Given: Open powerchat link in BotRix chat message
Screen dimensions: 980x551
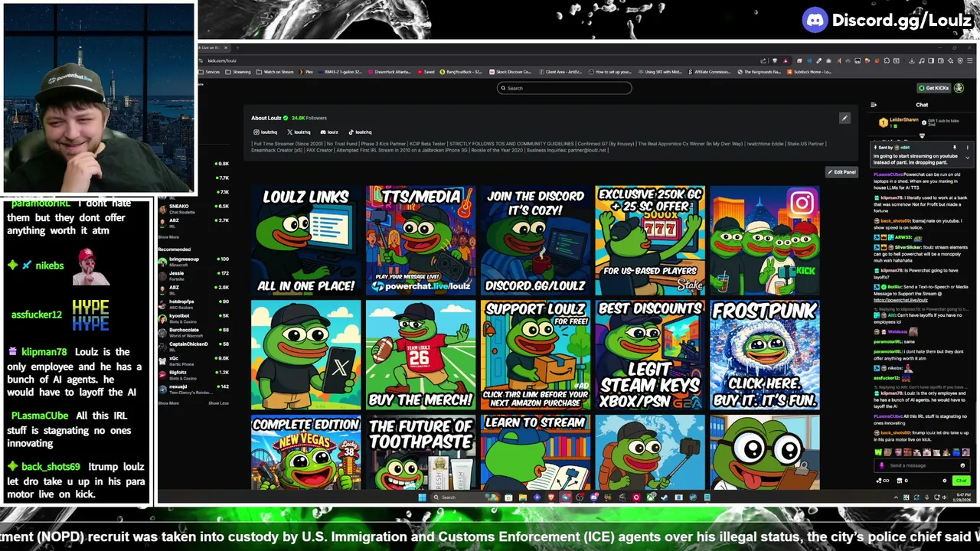Looking at the screenshot, I should tap(900, 300).
